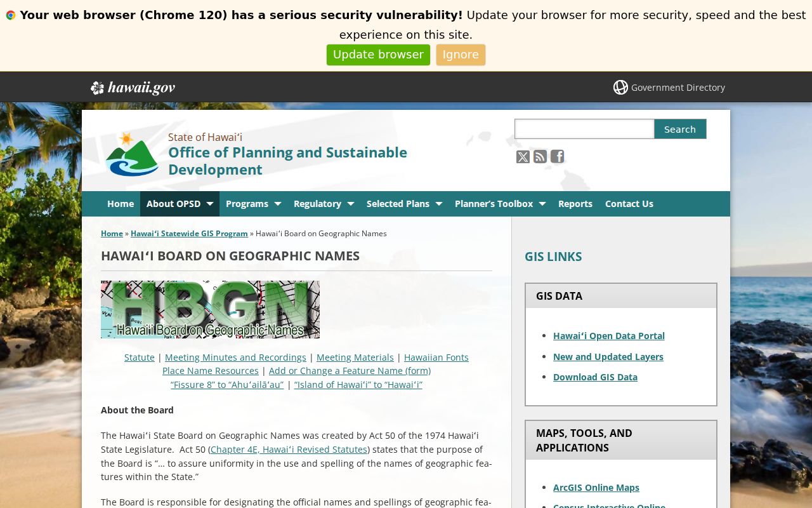Open the “Fissure 8” to “Ahuʻailāʻau” link
This screenshot has width=812, height=508.
pyautogui.click(x=227, y=385)
